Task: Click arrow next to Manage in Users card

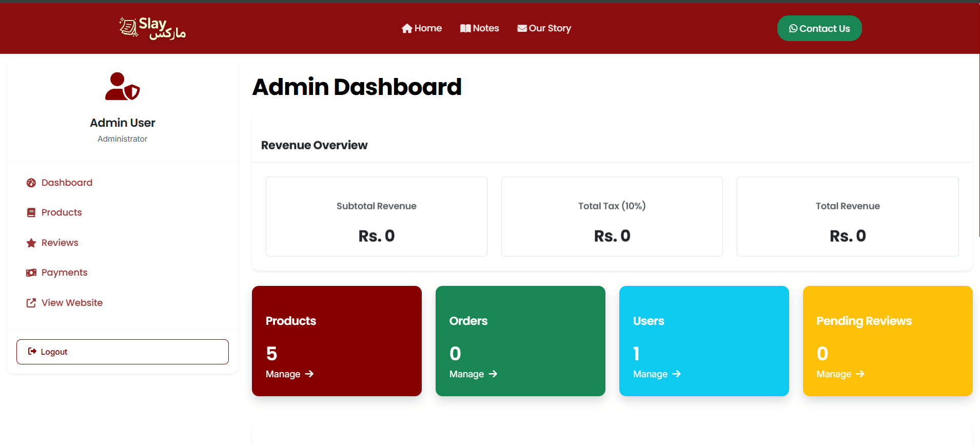Action: coord(677,374)
